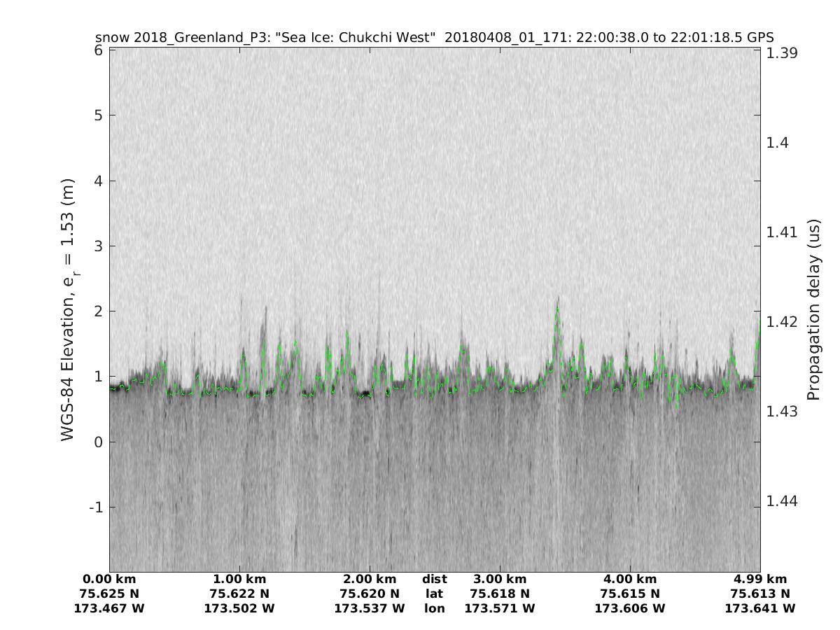Click the elevation tick label 3

tap(99, 246)
